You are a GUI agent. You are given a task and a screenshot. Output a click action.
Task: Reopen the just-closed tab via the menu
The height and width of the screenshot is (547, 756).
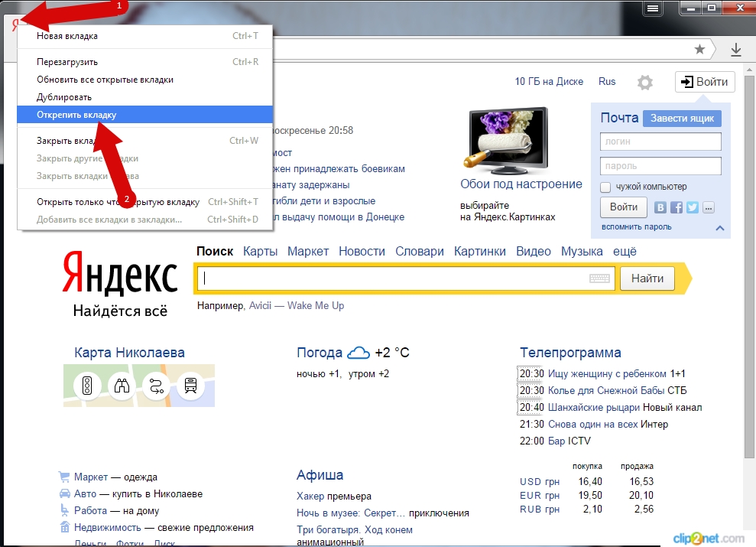[145, 202]
